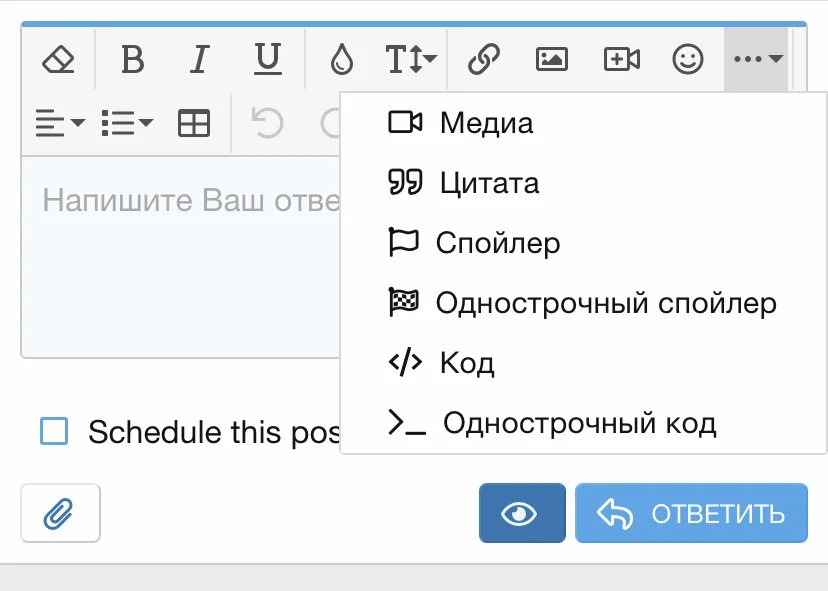Click the ОТВЕТИТЬ button

(x=691, y=512)
